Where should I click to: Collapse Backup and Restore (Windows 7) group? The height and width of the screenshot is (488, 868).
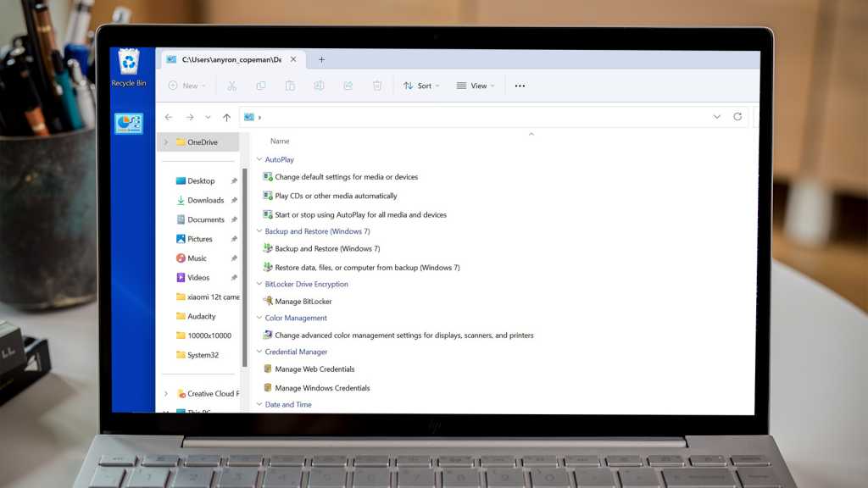tap(259, 231)
